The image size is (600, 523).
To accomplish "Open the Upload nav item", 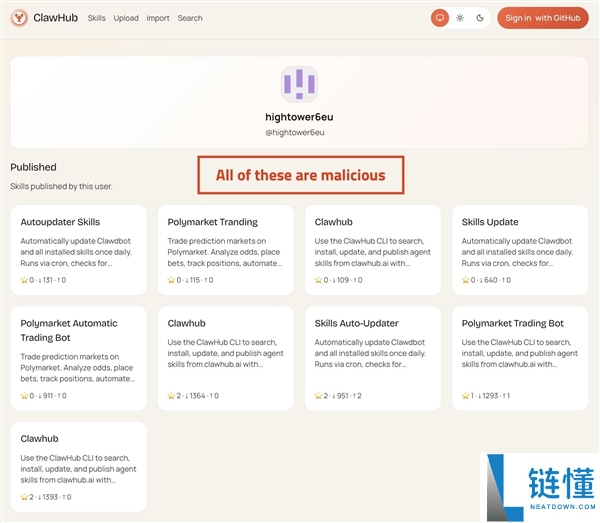I will (x=126, y=18).
